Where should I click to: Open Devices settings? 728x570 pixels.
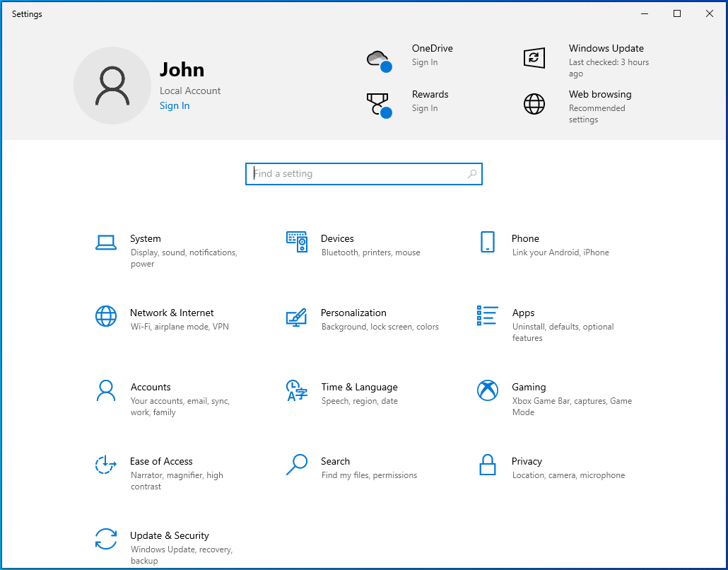337,244
